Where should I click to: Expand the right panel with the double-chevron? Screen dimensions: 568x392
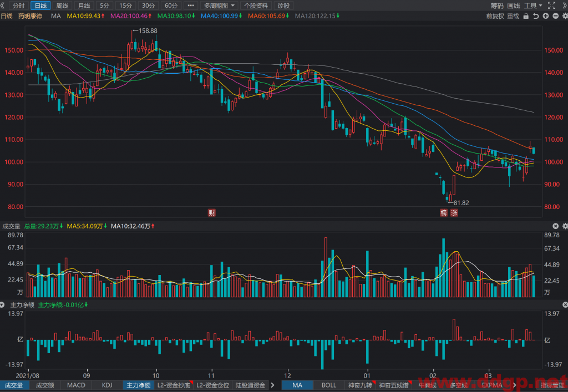563,6
